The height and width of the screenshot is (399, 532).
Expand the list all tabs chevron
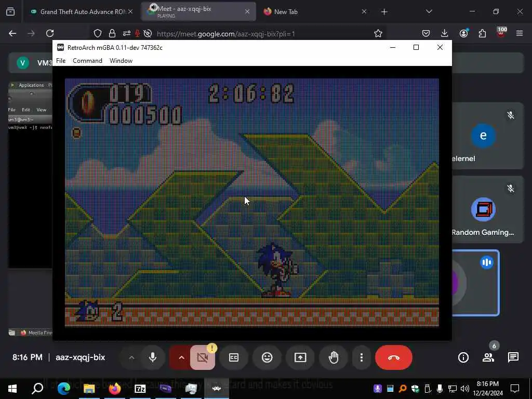[x=429, y=11]
